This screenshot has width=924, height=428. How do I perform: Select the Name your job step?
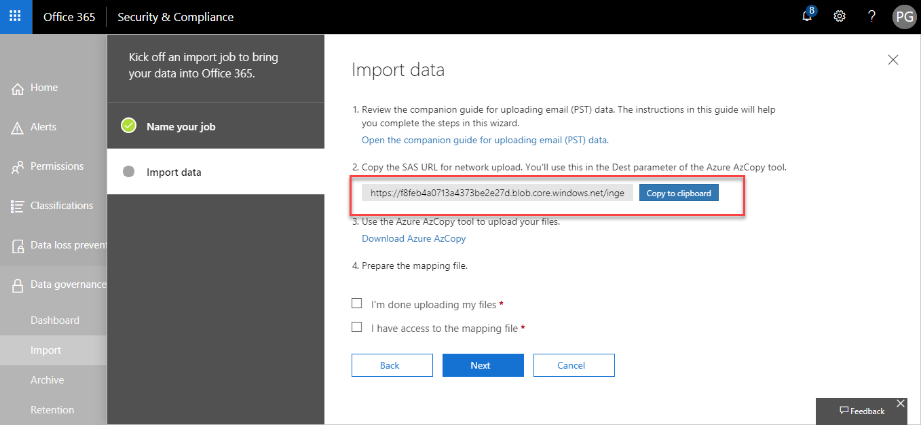point(216,126)
